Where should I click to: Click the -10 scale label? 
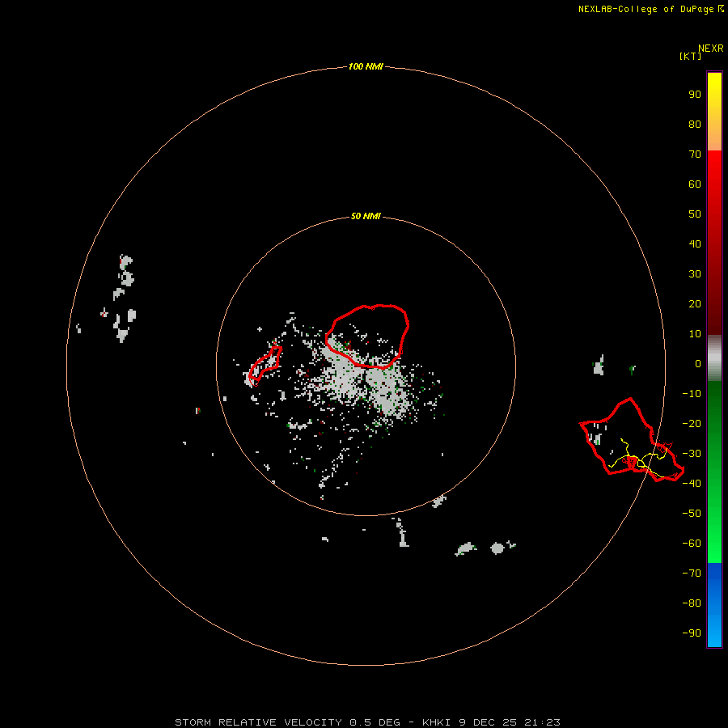pyautogui.click(x=692, y=394)
